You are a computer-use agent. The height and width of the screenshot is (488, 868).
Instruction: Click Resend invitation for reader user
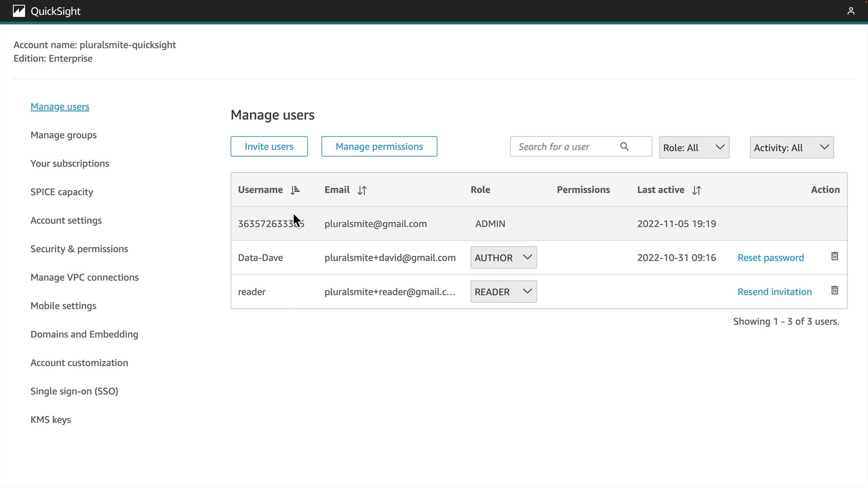pos(774,292)
